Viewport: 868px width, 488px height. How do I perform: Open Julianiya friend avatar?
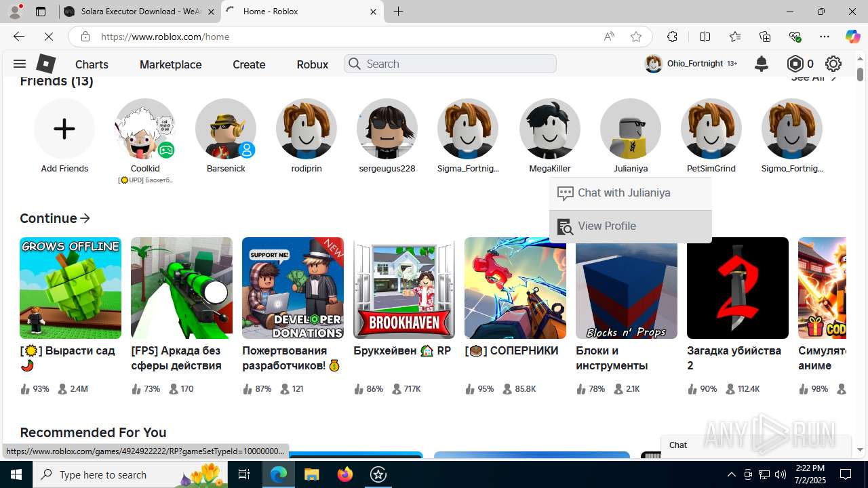(631, 129)
